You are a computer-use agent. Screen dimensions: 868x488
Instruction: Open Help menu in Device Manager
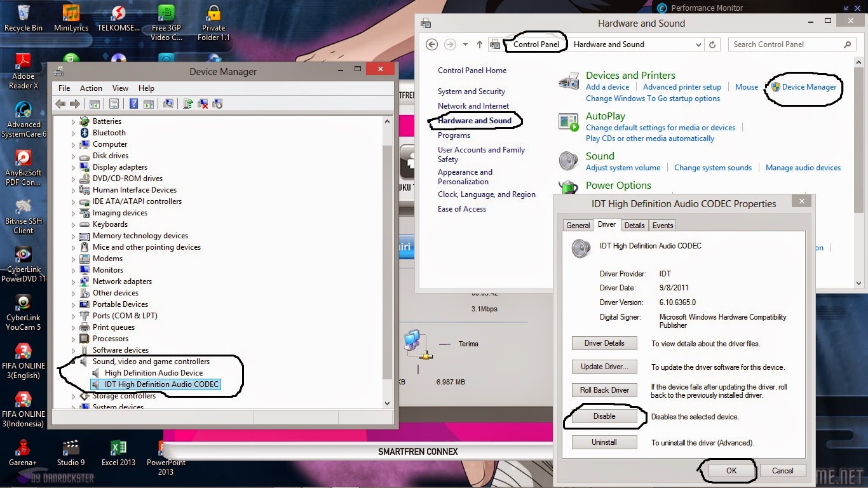tap(146, 88)
